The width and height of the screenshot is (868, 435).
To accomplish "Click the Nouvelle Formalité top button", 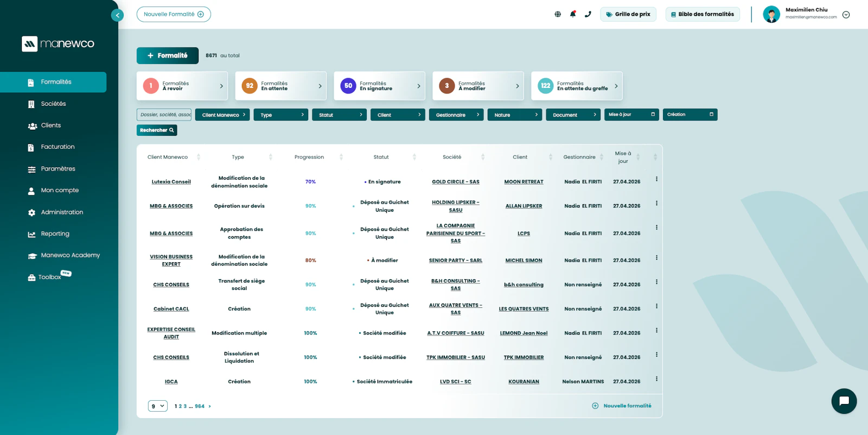I will point(174,14).
